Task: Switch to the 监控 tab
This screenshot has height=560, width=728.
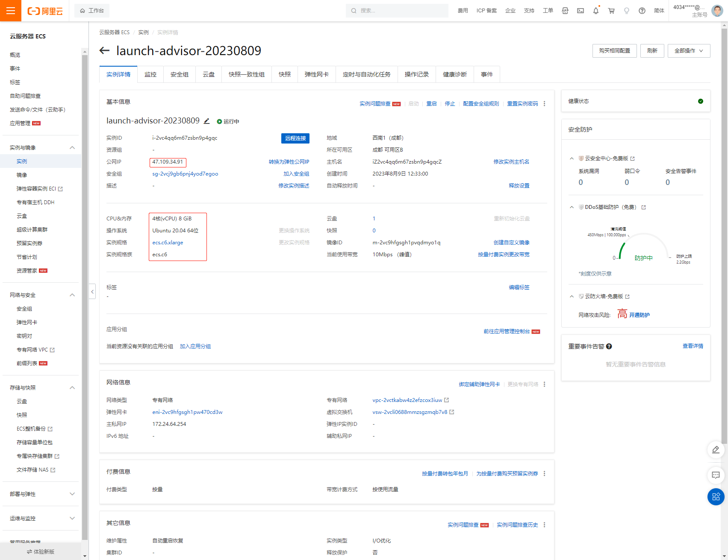Action: [150, 74]
